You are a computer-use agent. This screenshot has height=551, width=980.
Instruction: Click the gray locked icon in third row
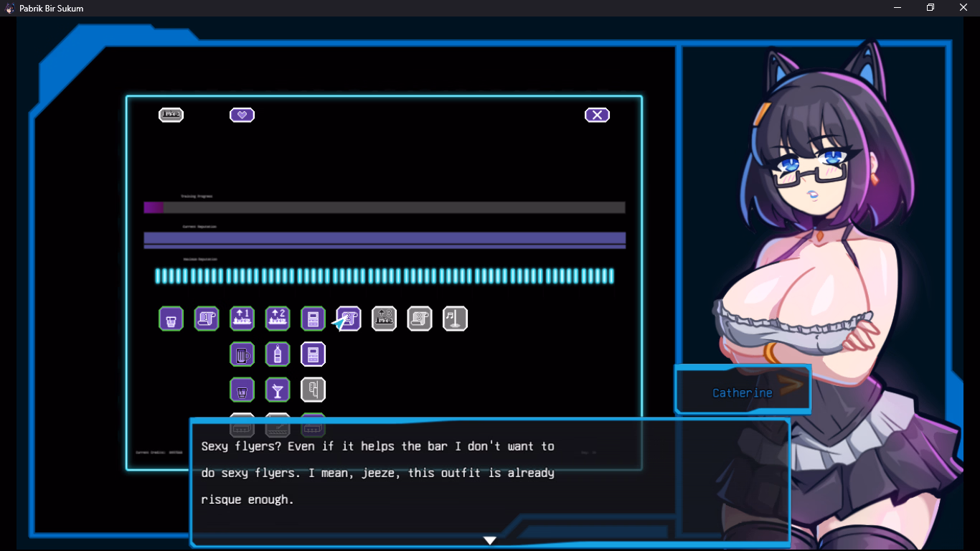click(313, 390)
